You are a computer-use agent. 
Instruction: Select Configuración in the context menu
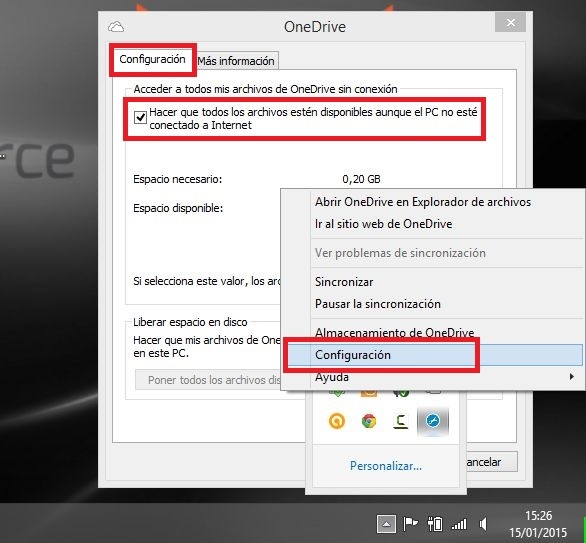(434, 355)
